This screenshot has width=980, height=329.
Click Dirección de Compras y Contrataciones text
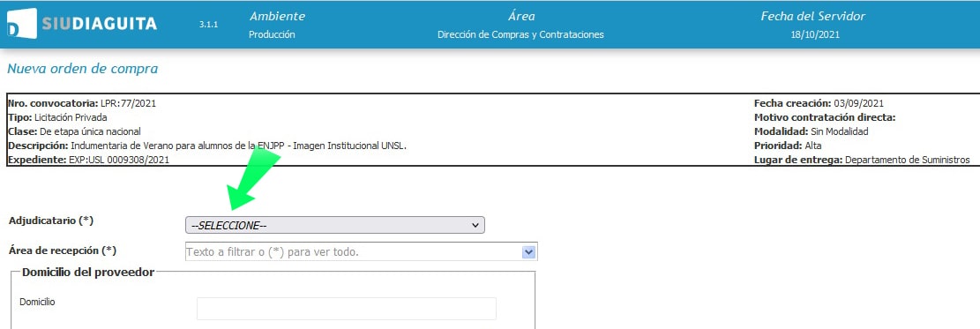[x=520, y=35]
